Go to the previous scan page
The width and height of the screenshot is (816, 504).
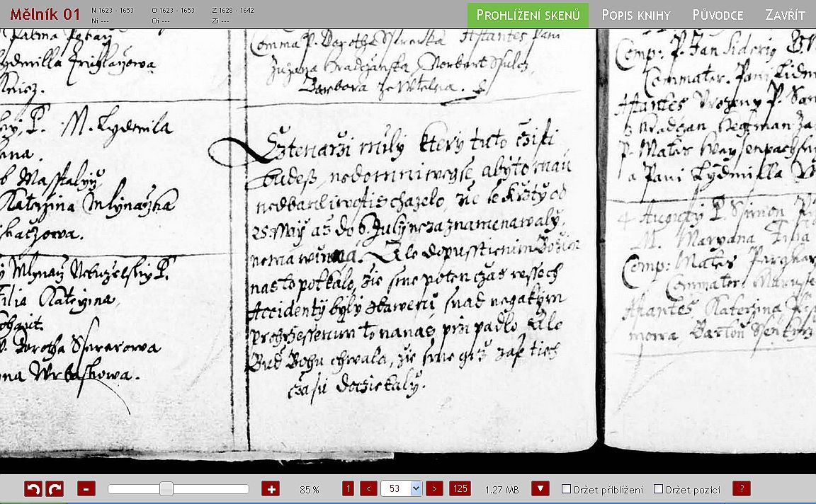coord(368,488)
